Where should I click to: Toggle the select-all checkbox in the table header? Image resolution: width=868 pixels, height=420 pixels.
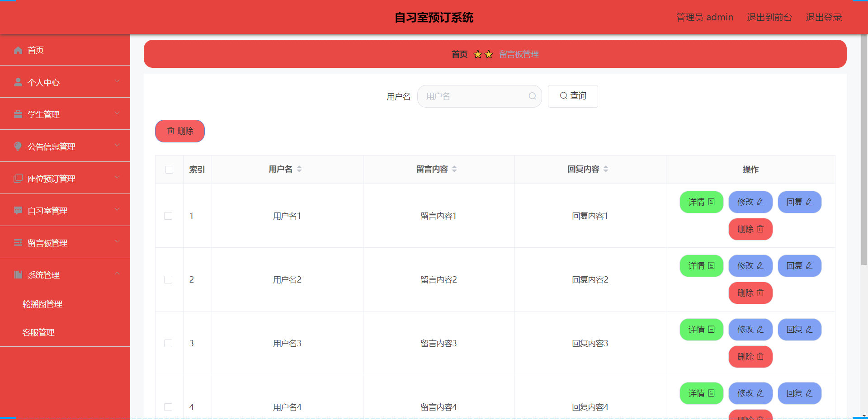point(169,170)
